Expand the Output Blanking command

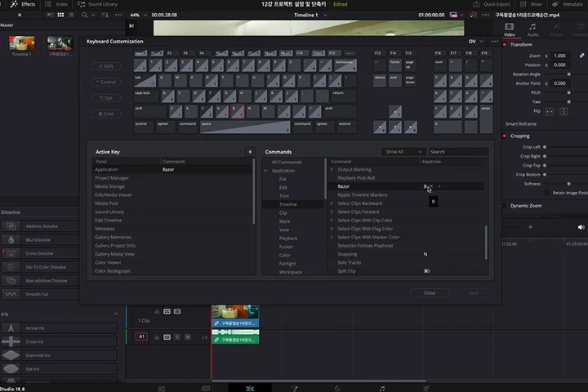[x=332, y=170]
